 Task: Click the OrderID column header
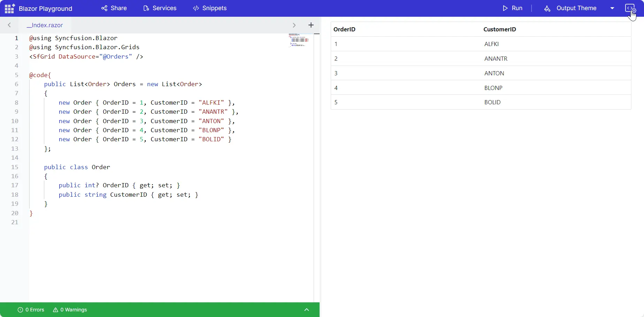pos(344,29)
